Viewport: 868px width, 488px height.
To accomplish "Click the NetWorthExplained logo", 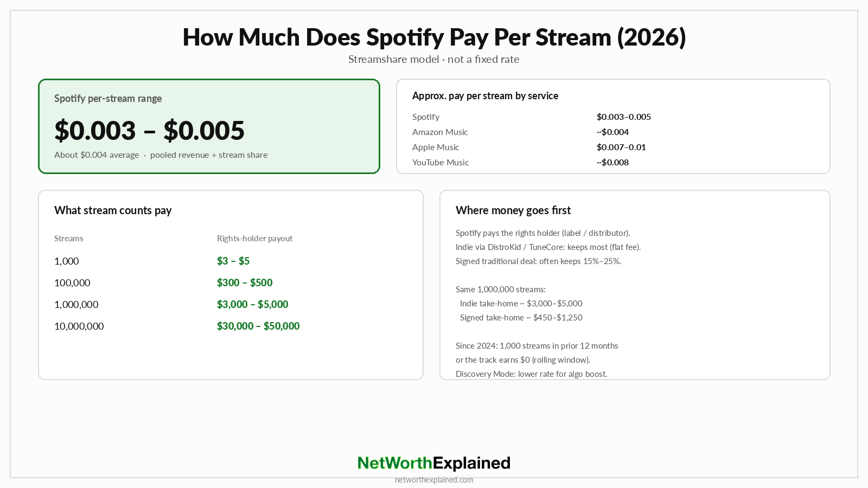I will (434, 463).
